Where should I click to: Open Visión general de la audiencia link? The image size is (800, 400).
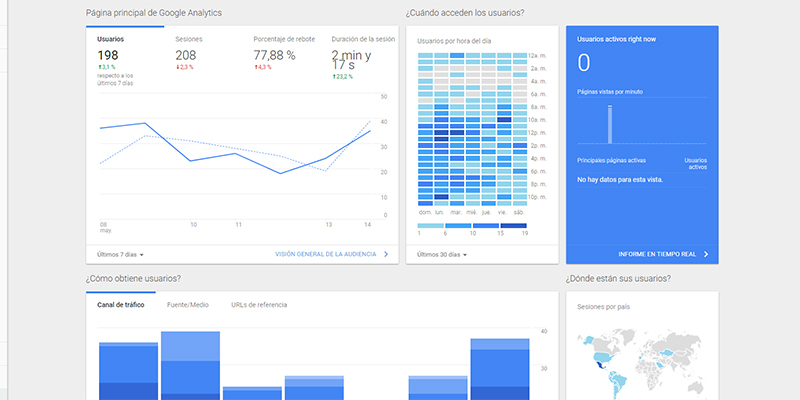coord(326,254)
